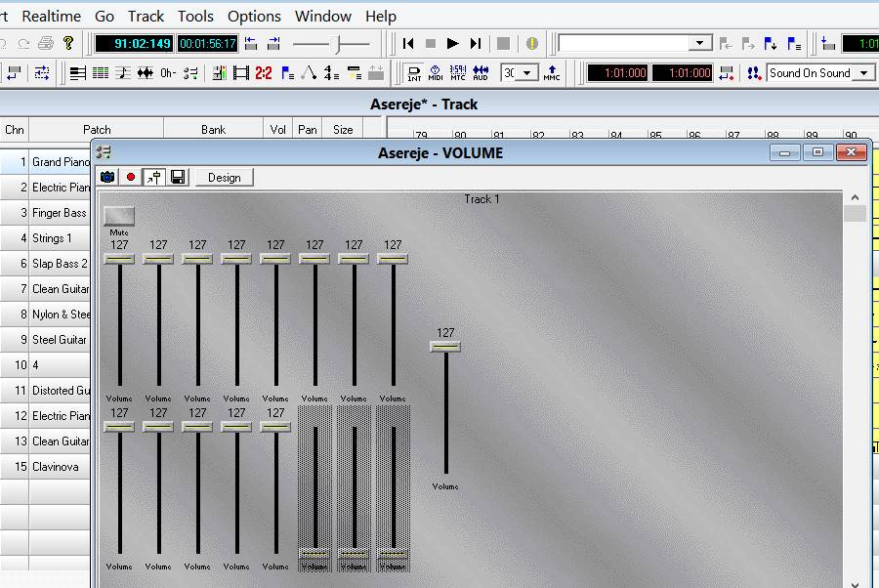Click the filmstrip view icon

[240, 73]
